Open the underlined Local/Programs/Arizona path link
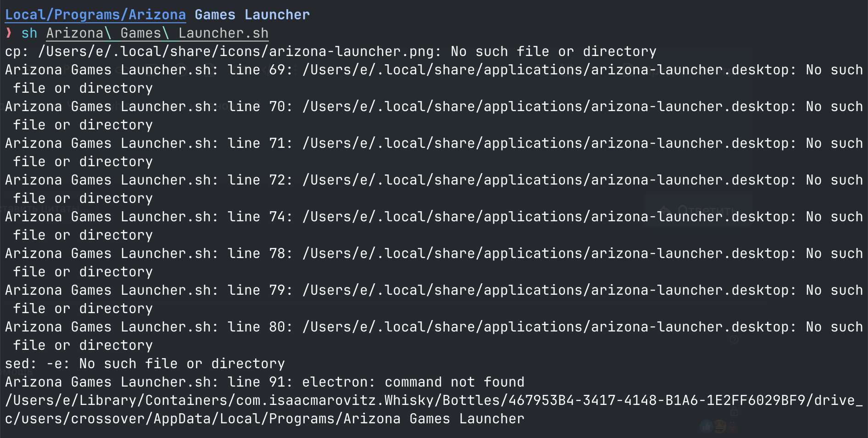 click(x=95, y=15)
